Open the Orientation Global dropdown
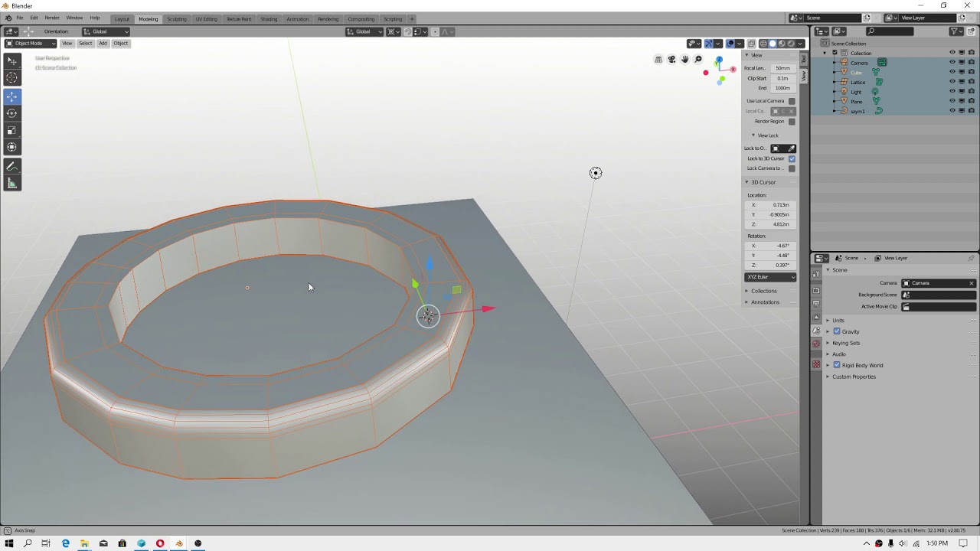Image resolution: width=980 pixels, height=551 pixels. pos(106,31)
